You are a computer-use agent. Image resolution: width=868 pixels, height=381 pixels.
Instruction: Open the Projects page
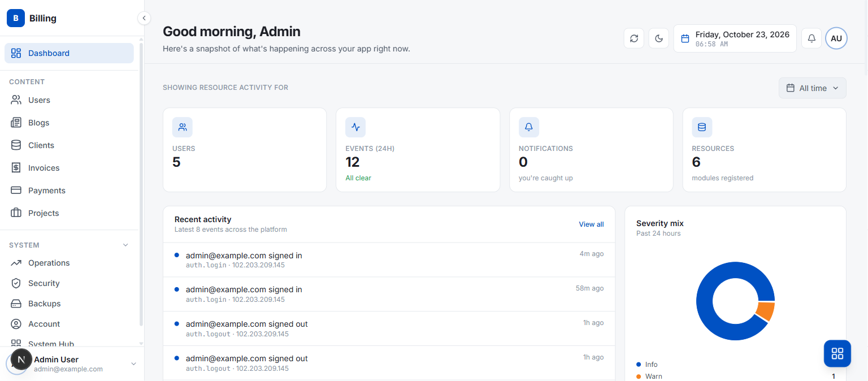[x=69, y=213]
